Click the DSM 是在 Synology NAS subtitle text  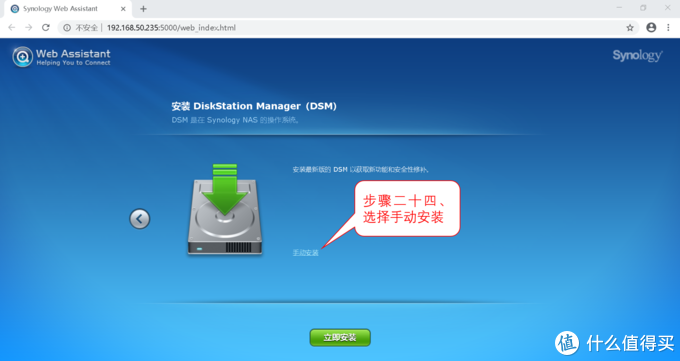[235, 120]
